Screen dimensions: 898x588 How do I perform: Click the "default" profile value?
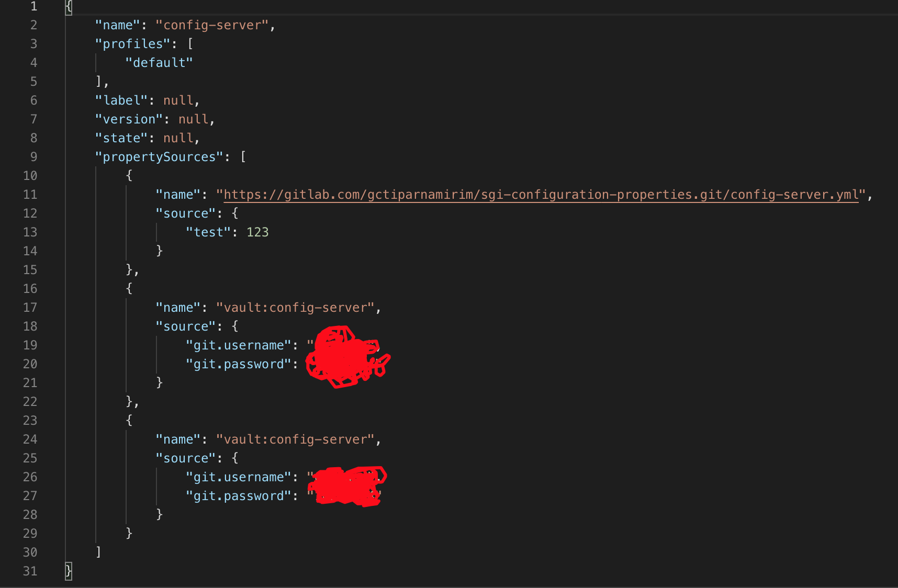click(159, 62)
